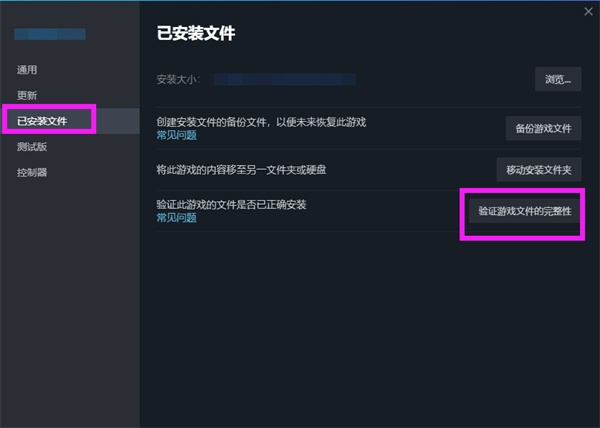Image resolution: width=600 pixels, height=428 pixels.
Task: Start 验证游戏文件的完整性
Action: [x=524, y=212]
